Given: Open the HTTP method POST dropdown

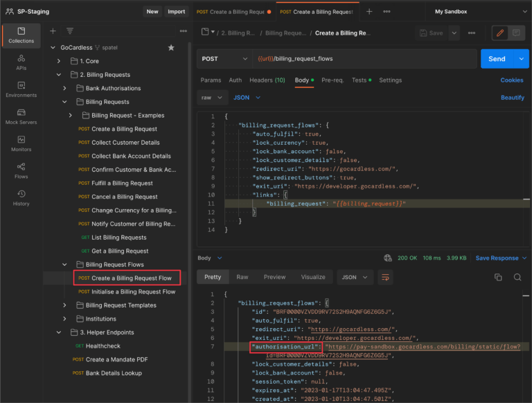Looking at the screenshot, I should [x=224, y=59].
